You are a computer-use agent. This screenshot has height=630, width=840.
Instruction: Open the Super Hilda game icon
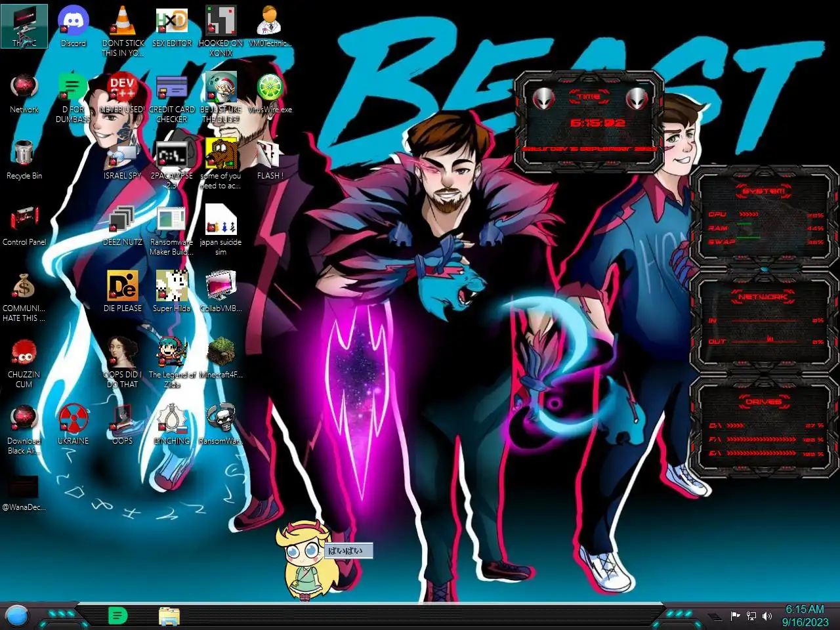172,291
